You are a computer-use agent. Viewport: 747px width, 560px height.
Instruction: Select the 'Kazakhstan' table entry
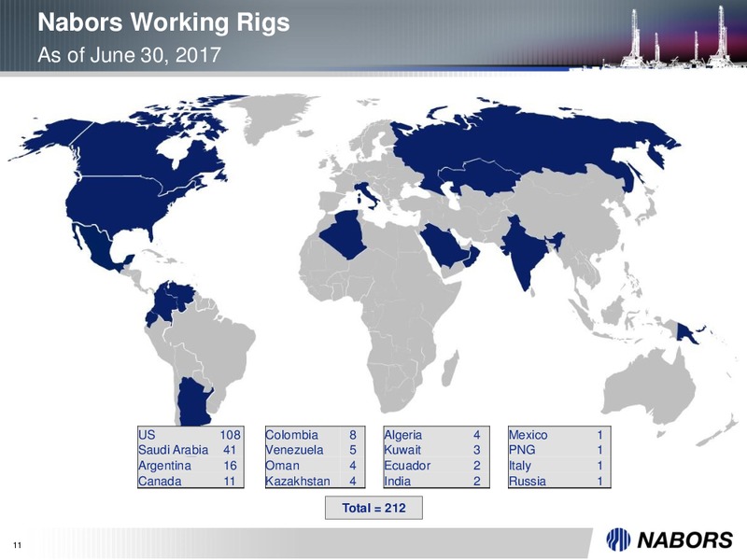pyautogui.click(x=298, y=481)
